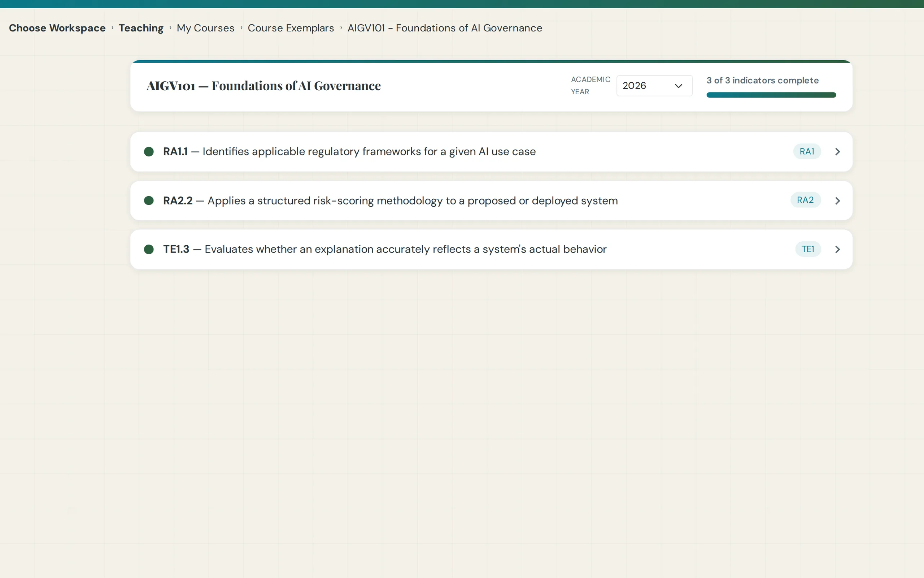Click the AIGV101 course title heading
This screenshot has width=924, height=578.
(x=263, y=86)
